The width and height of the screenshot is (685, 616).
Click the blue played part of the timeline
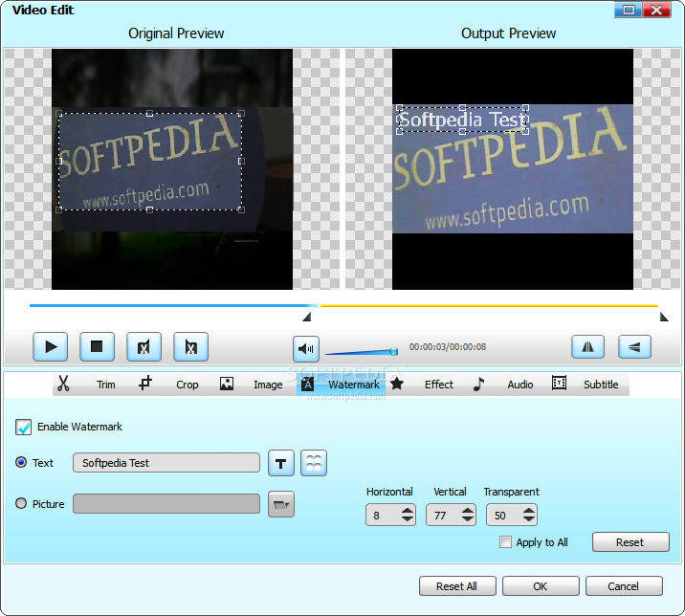(170, 305)
